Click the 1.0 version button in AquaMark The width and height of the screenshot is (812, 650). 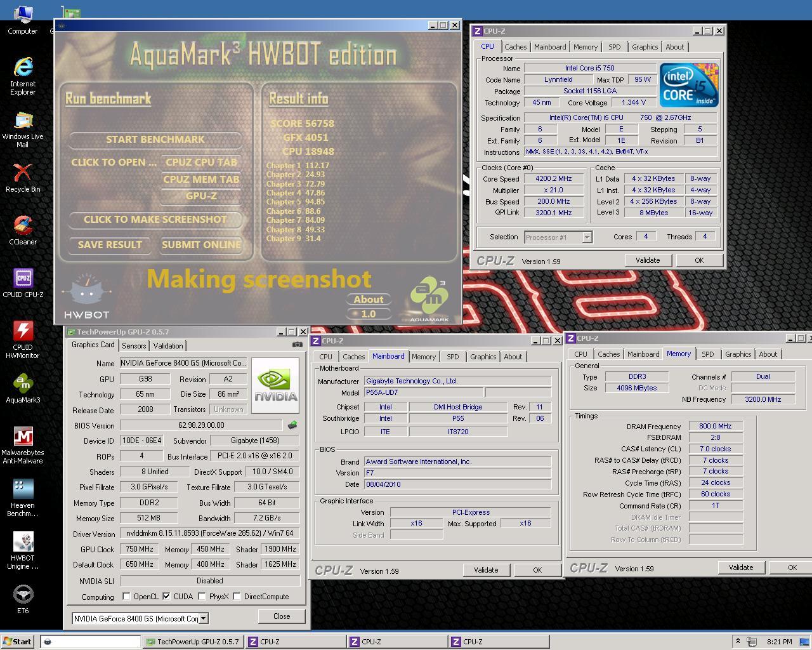(369, 314)
